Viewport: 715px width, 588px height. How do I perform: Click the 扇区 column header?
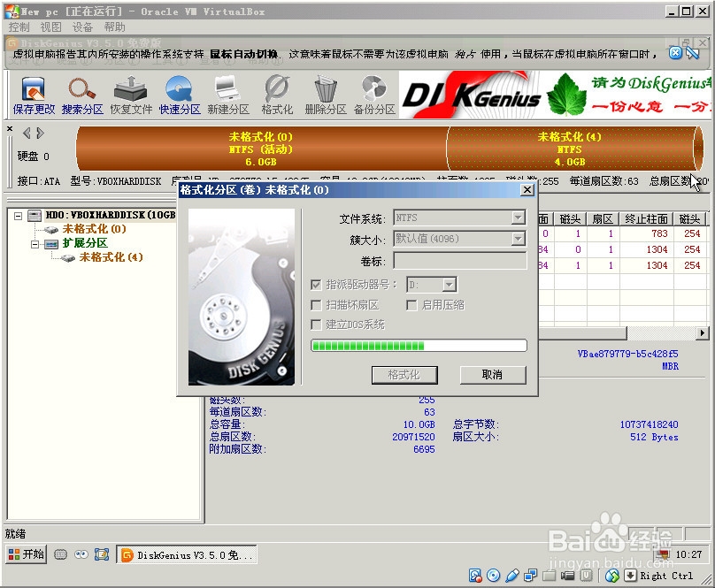[603, 219]
